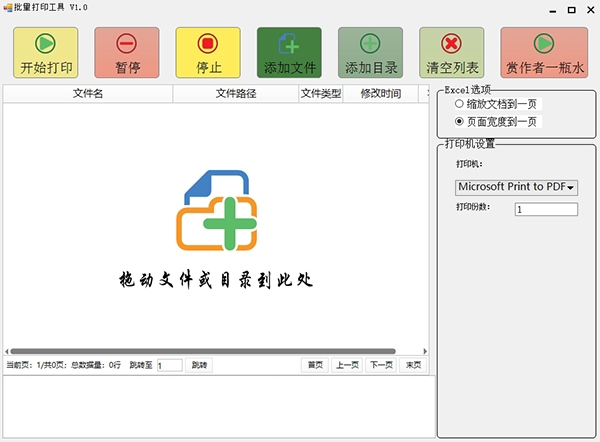Click the 开始打印 start printing button
Viewport: 600px width, 442px height.
tap(46, 53)
